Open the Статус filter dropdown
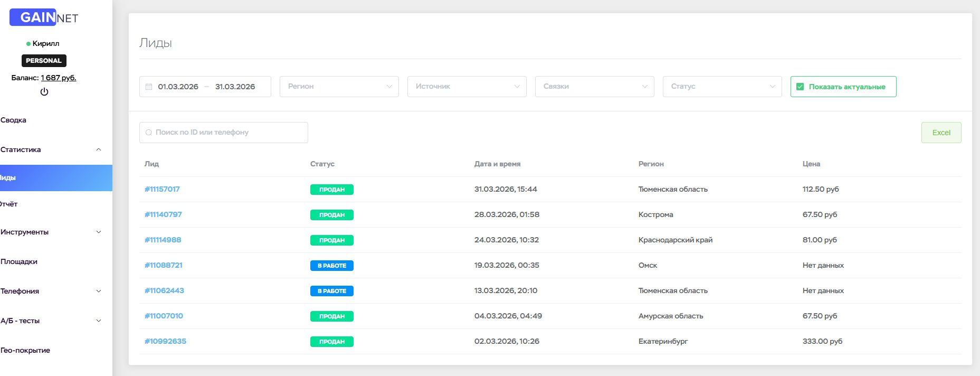Viewport: 980px width, 376px height. [722, 87]
